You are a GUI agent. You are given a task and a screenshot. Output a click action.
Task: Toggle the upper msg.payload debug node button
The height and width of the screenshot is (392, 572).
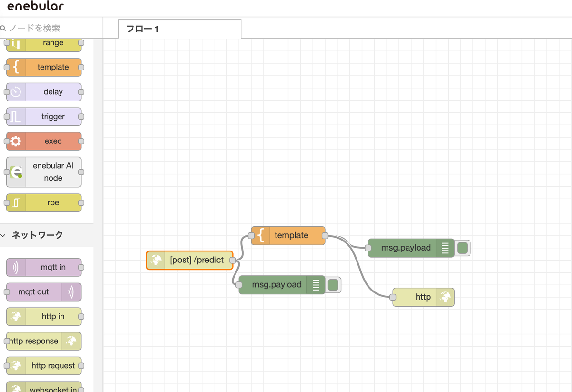click(462, 248)
